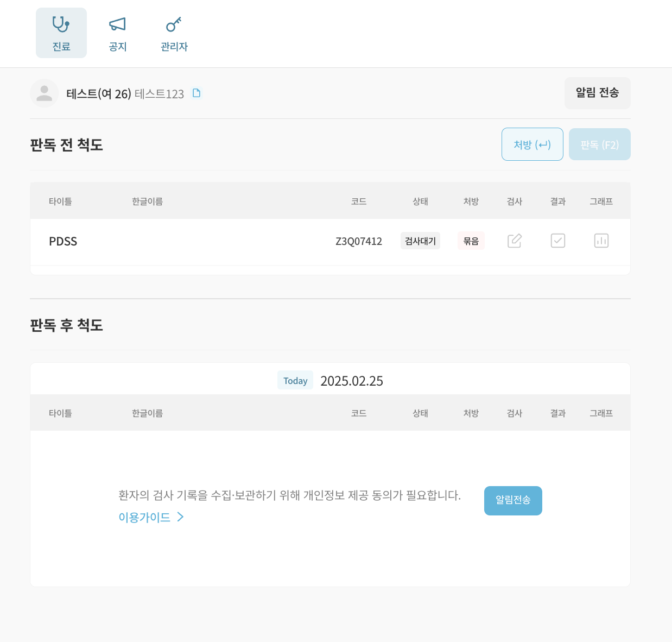Click the Today date badge
The height and width of the screenshot is (642, 672).
[295, 380]
